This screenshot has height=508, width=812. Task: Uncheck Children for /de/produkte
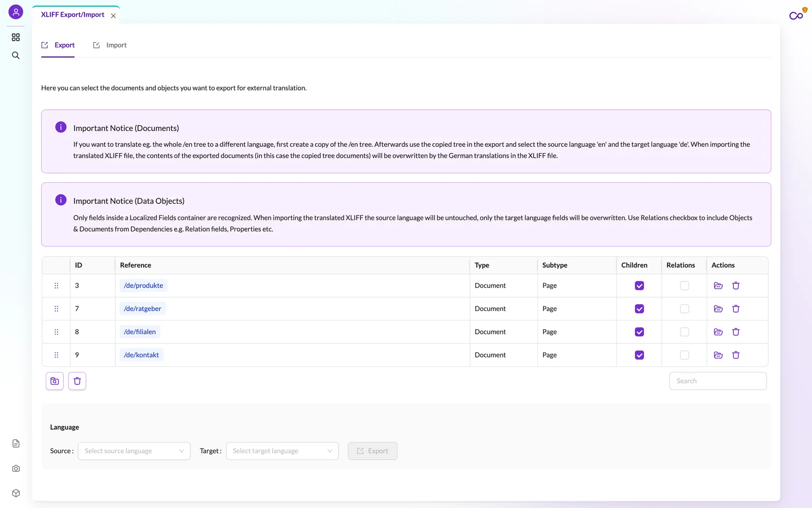pyautogui.click(x=639, y=285)
